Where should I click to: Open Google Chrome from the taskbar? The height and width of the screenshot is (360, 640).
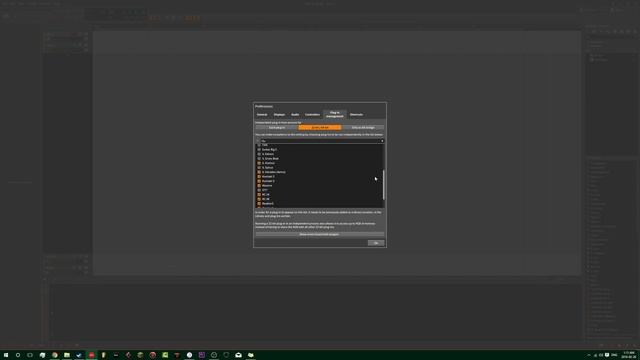tap(55, 355)
